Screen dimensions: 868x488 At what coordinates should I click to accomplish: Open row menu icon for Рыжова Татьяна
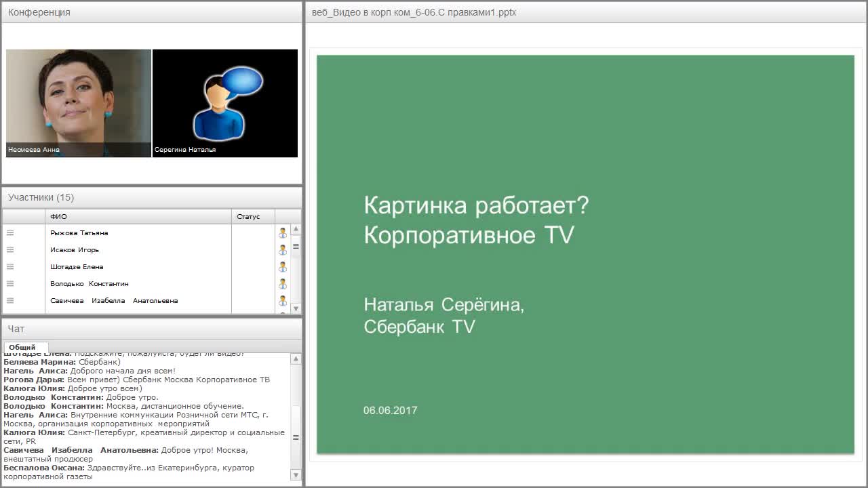point(9,232)
